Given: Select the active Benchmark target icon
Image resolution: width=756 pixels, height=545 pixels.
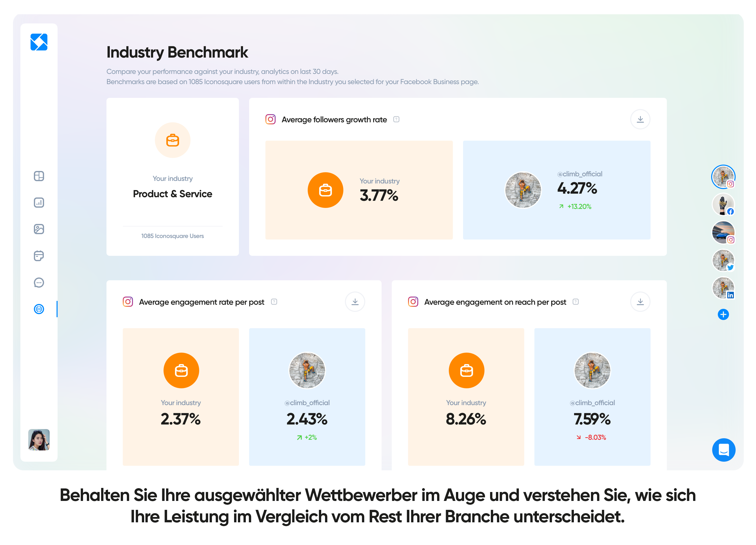Looking at the screenshot, I should tap(39, 309).
